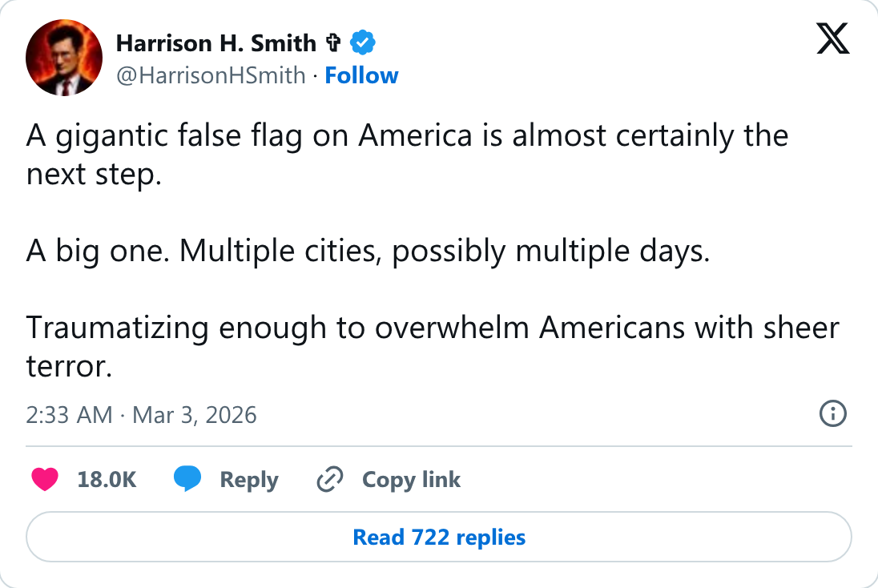The image size is (878, 588).
Task: Follow @HarrisonHSmith via the Follow link
Action: click(x=362, y=75)
